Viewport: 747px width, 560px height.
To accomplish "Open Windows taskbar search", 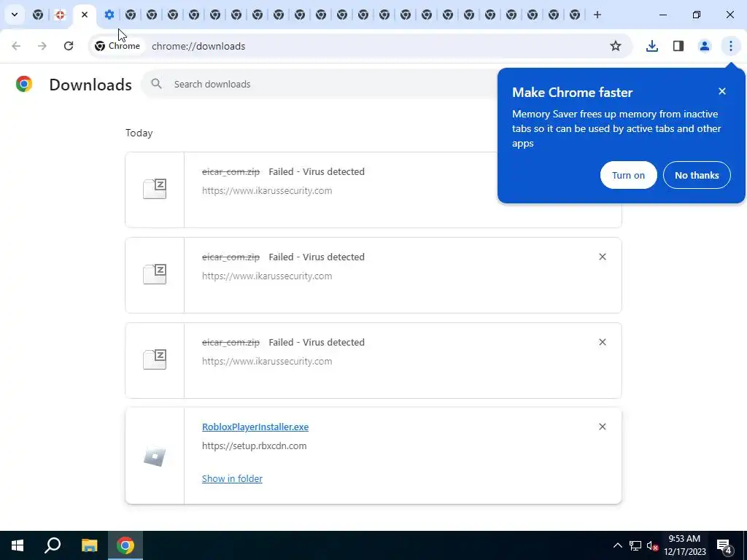I will pyautogui.click(x=53, y=545).
